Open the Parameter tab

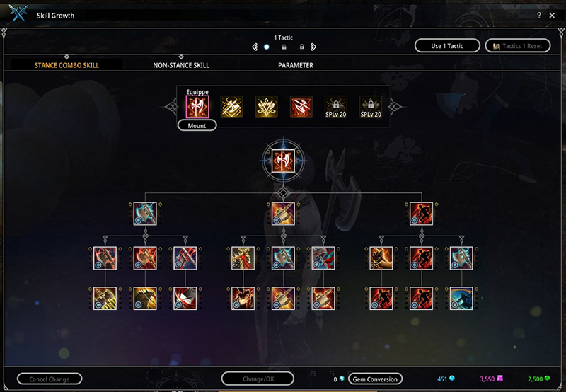tap(296, 65)
